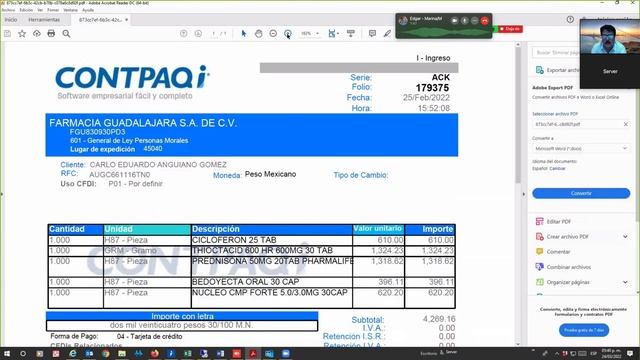The width and height of the screenshot is (640, 360).
Task: Open the help question mark icon
Action: pos(570,19)
